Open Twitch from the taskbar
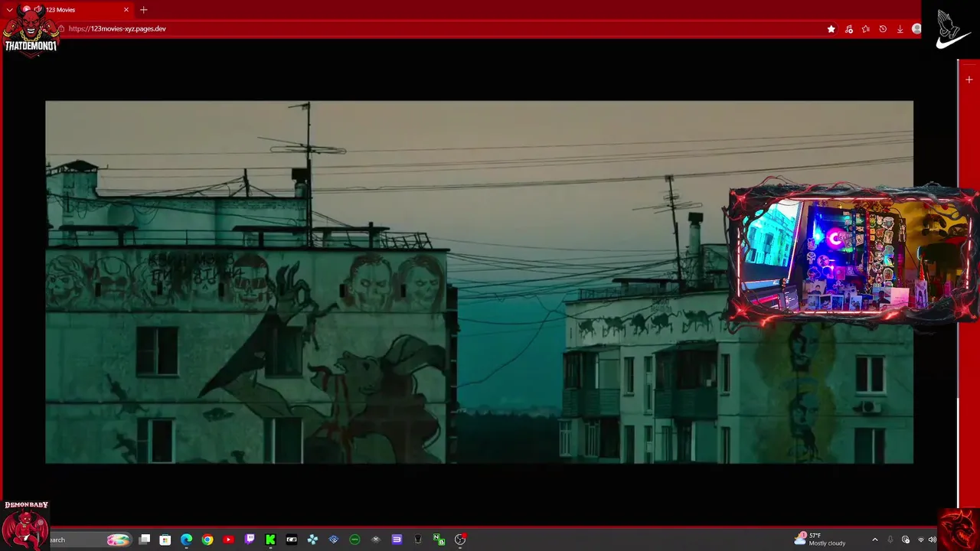This screenshot has height=551, width=980. tap(250, 540)
